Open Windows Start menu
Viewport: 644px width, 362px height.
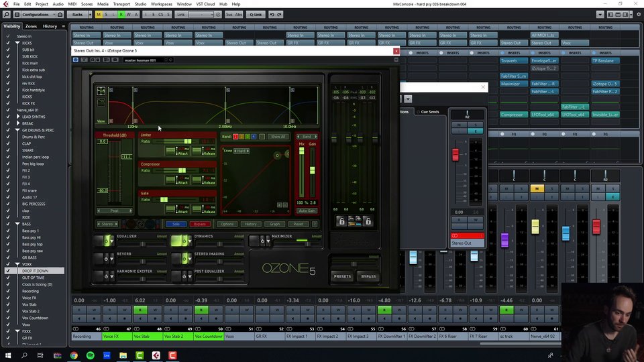(x=8, y=355)
